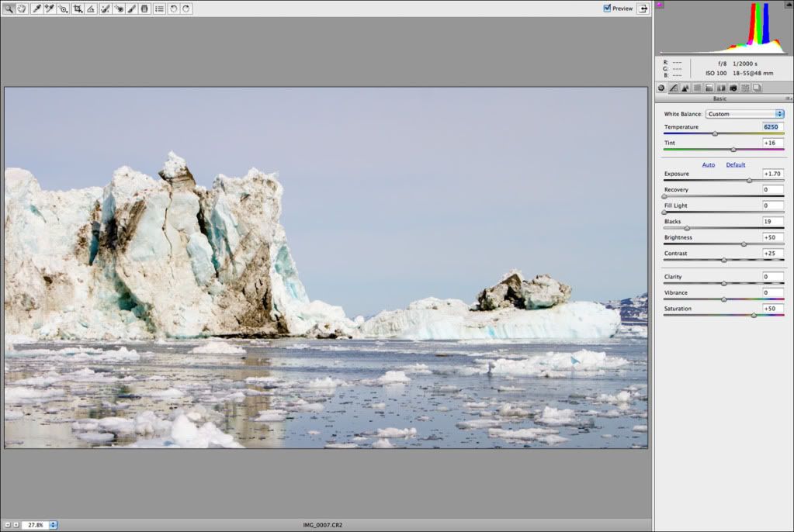Click the Auto link
This screenshot has height=532, width=794.
709,164
